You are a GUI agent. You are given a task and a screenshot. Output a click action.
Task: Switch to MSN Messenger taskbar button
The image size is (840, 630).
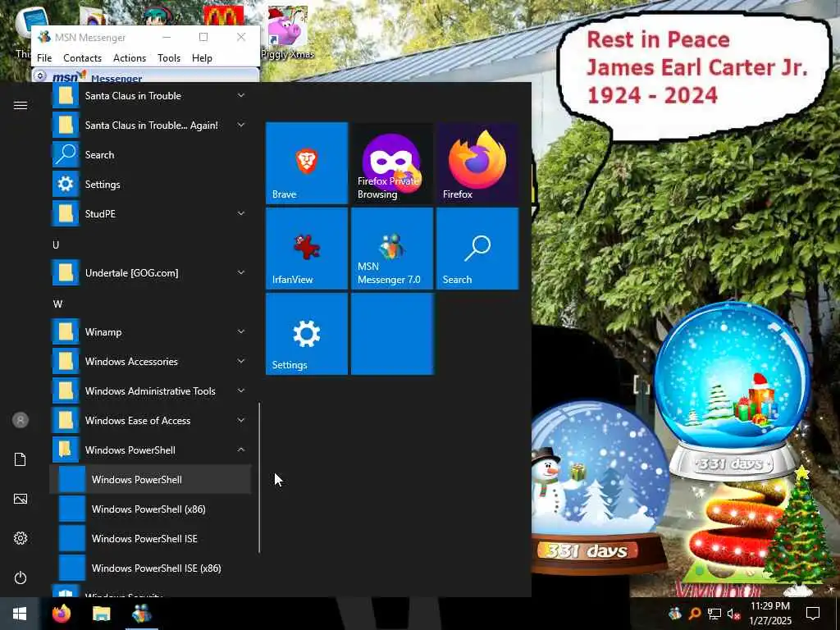pyautogui.click(x=142, y=614)
